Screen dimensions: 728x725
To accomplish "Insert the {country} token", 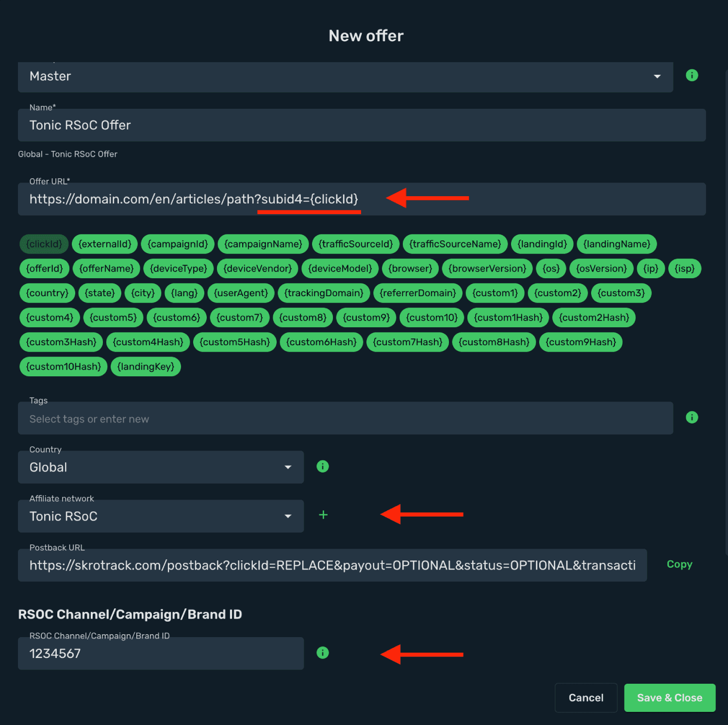I will pos(48,293).
